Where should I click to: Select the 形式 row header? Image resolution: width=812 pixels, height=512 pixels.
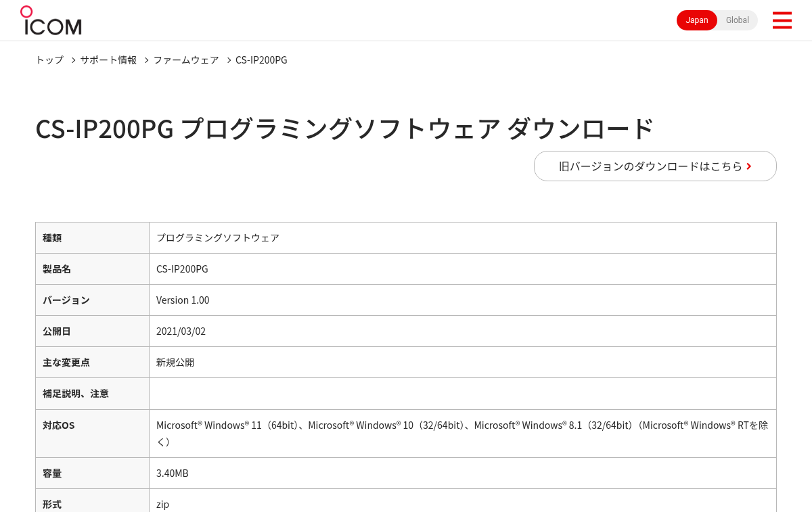(x=92, y=501)
